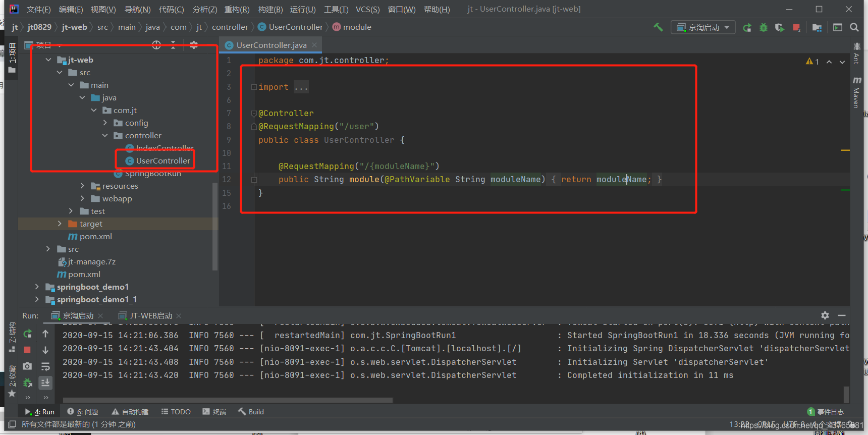868x435 pixels.
Task: Open project panel settings gear
Action: [x=194, y=45]
